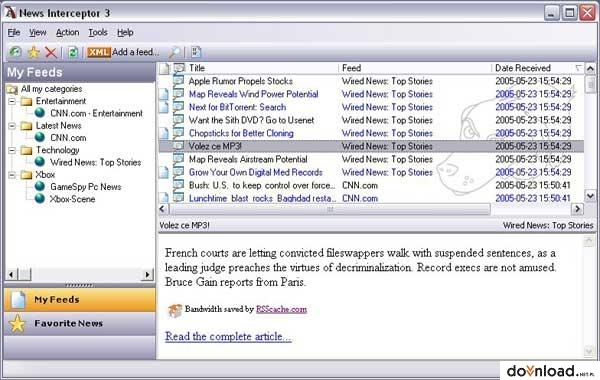
Task: Switch to the Favorite News pane
Action: (x=80, y=324)
